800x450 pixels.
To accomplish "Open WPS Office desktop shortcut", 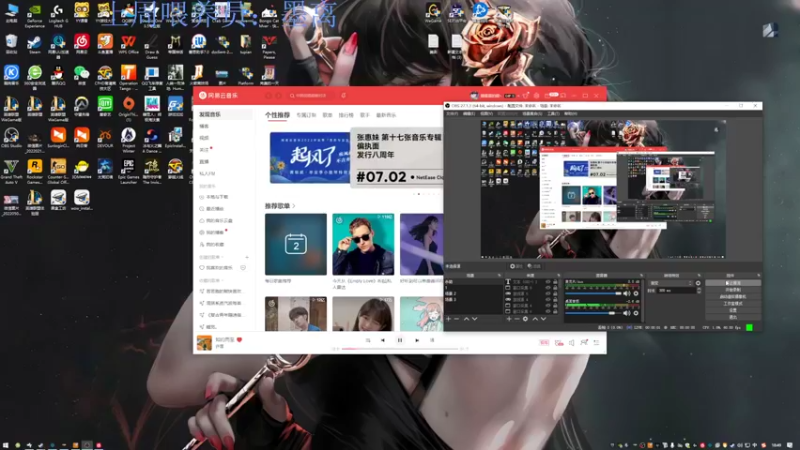I will [129, 45].
